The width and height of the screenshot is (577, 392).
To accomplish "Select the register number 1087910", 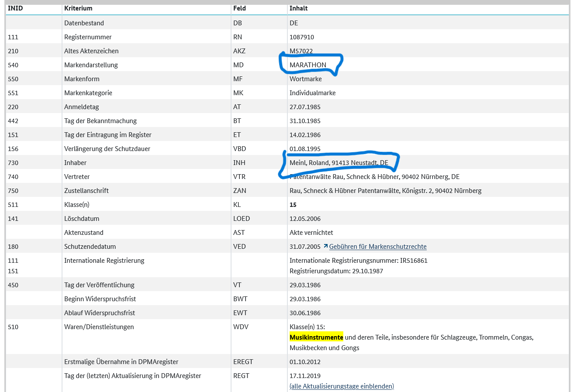I will click(301, 37).
